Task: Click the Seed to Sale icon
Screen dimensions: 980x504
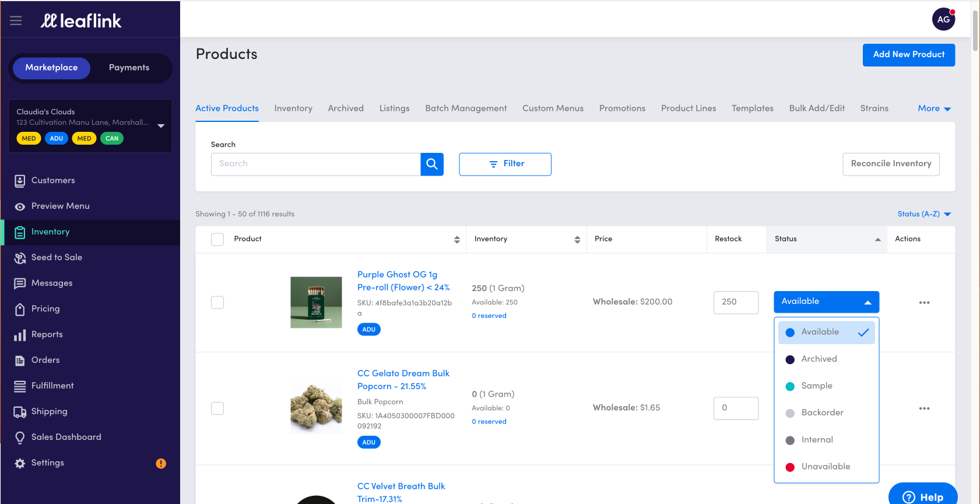Action: tap(20, 258)
